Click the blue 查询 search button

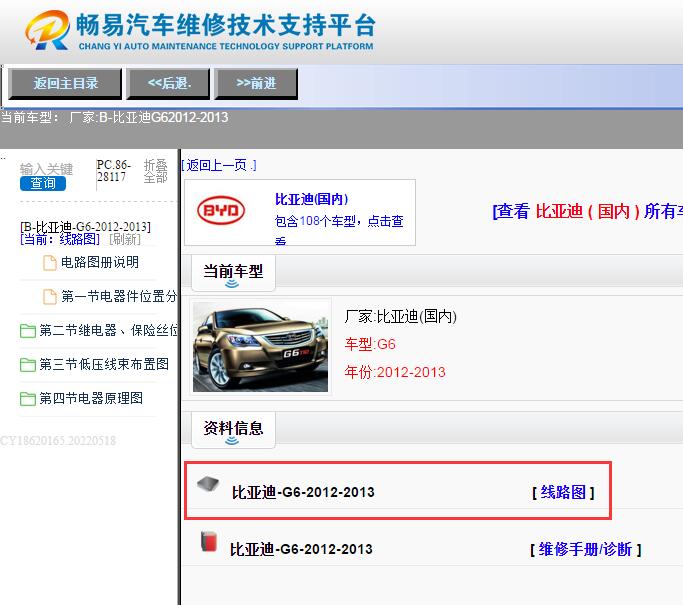pos(43,183)
